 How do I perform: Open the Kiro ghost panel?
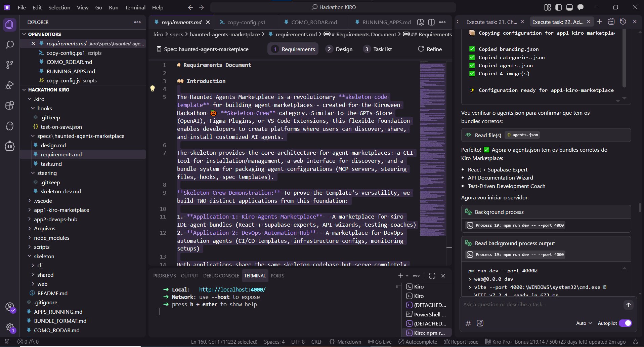pos(9,126)
